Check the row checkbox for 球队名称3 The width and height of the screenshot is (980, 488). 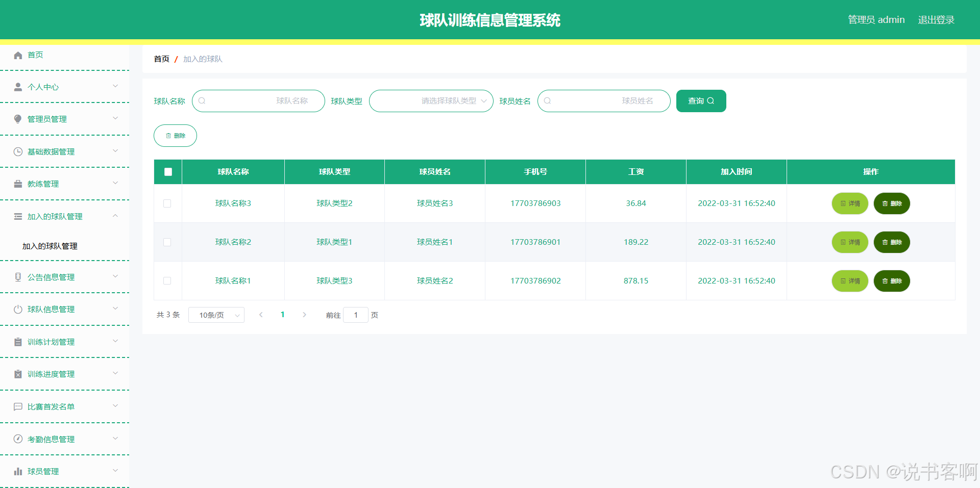pos(167,203)
